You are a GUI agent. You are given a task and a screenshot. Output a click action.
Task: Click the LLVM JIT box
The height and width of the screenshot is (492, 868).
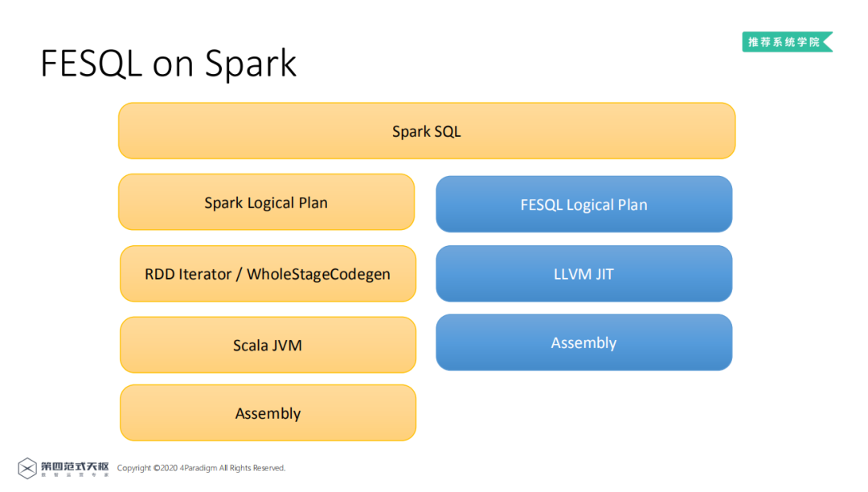click(583, 274)
